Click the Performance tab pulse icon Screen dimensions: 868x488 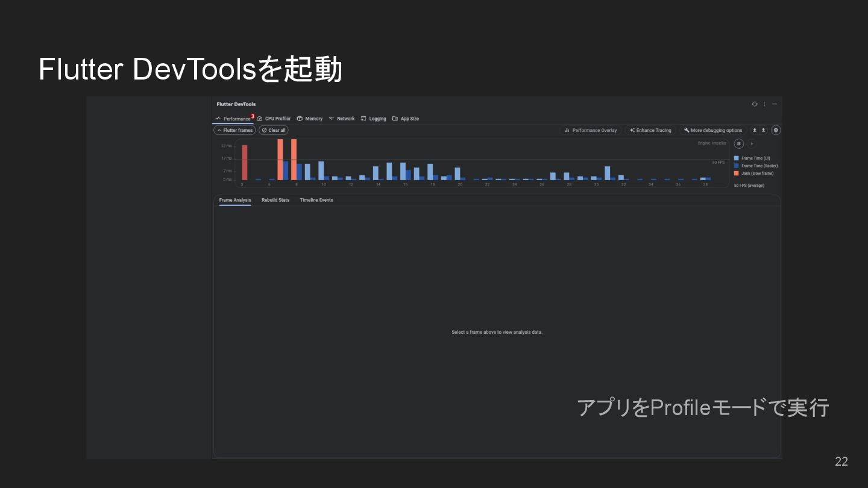pyautogui.click(x=218, y=119)
